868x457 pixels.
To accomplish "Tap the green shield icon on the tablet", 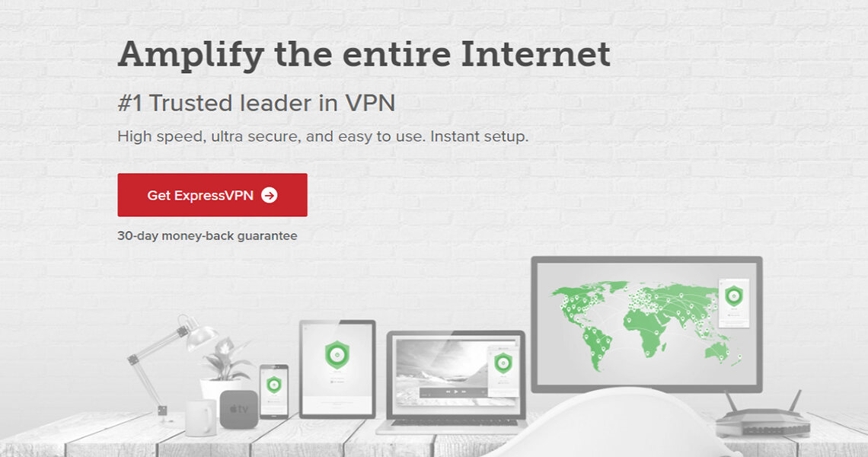I will click(337, 355).
